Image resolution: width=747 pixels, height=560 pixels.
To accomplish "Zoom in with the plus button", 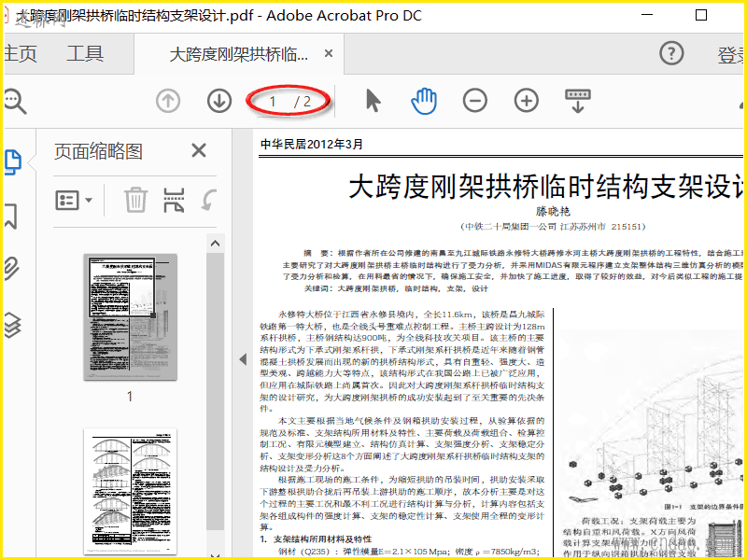I will pos(527,101).
